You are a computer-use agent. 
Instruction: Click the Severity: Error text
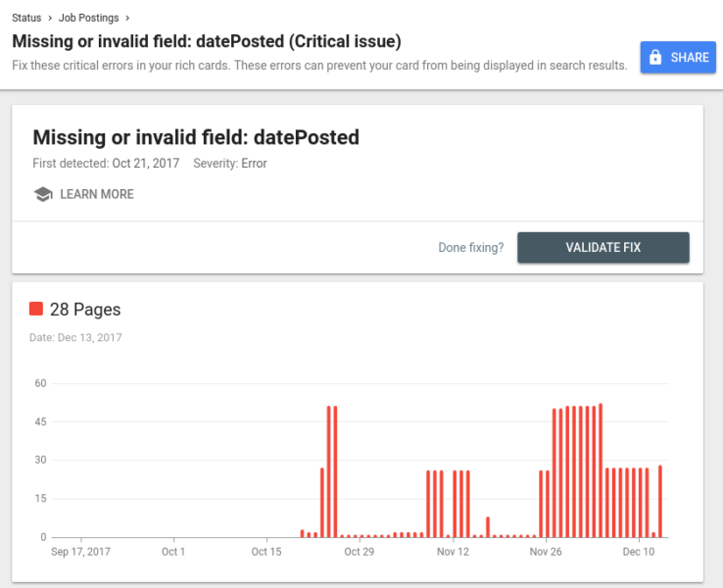coord(230,164)
